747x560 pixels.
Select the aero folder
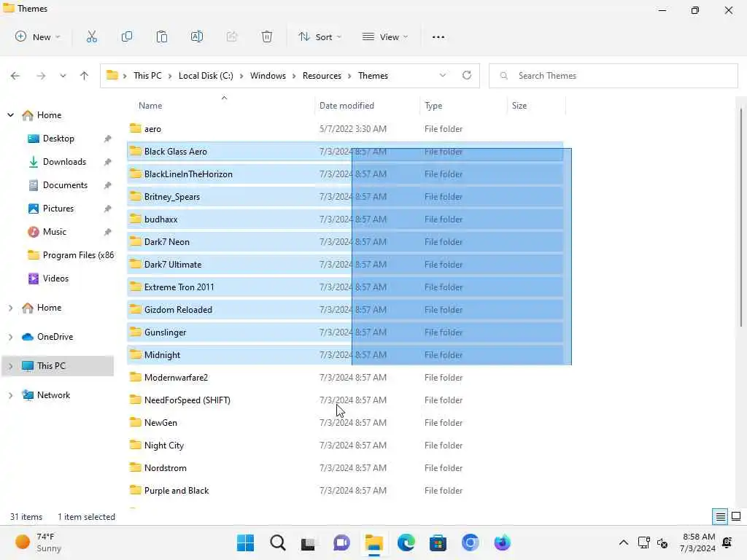pos(152,128)
